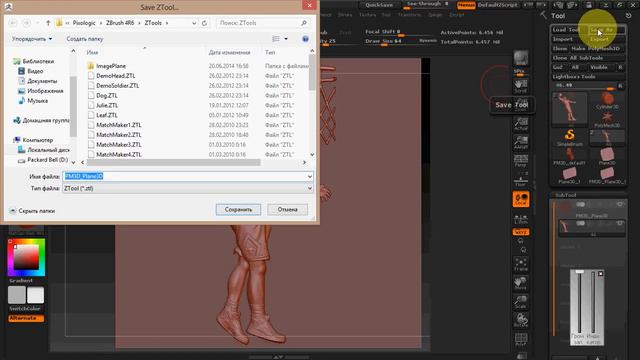Select the Move hand icon in shelf
Screen dimensions: 640x360
click(521, 283)
